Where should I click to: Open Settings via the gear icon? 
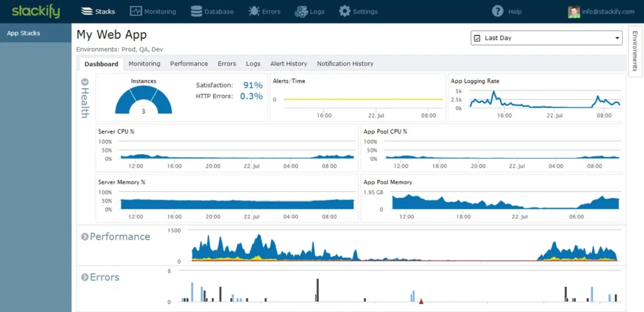(x=345, y=11)
